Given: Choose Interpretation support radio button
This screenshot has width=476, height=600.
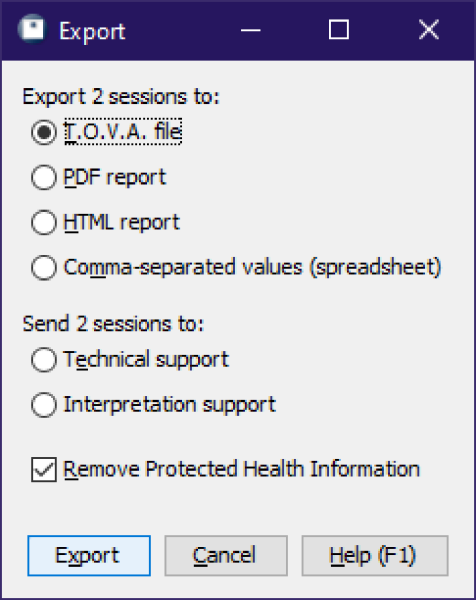Looking at the screenshot, I should pyautogui.click(x=44, y=404).
